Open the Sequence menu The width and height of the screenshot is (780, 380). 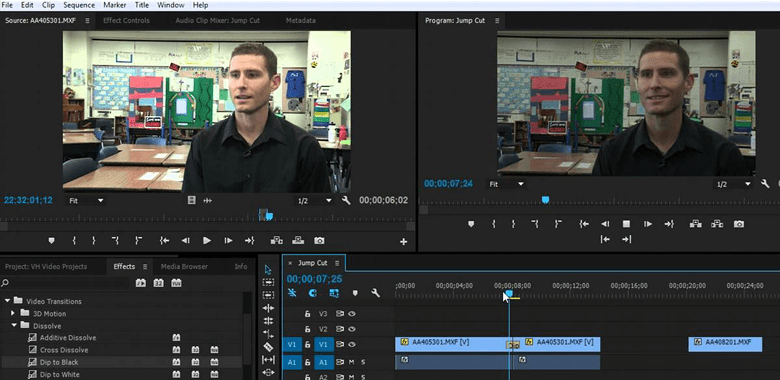click(79, 5)
